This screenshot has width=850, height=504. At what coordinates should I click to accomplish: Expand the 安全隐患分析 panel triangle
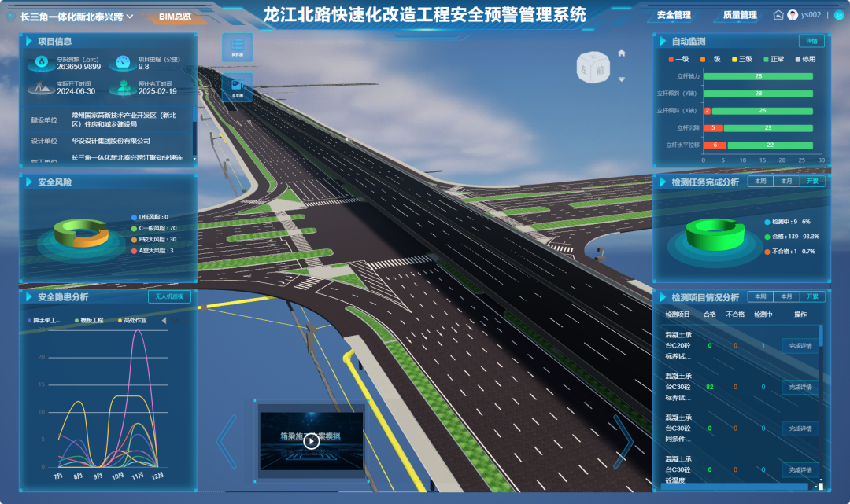coord(29,296)
